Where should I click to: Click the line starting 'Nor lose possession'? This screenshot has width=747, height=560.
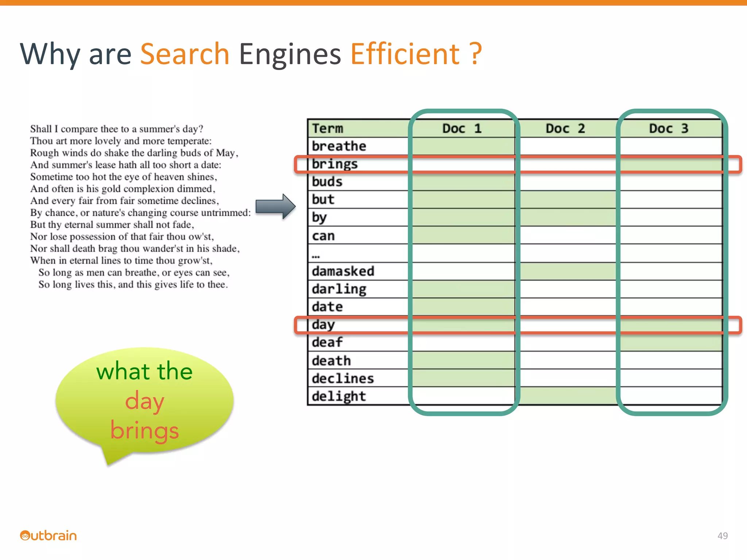(x=122, y=237)
